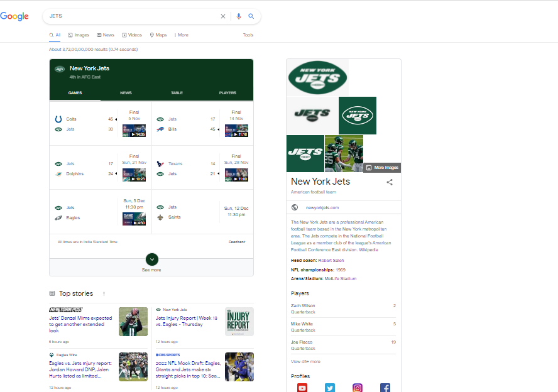Screen dimensions: 558x392
Task: Share the New York Jets knowledge panel
Action: click(390, 182)
